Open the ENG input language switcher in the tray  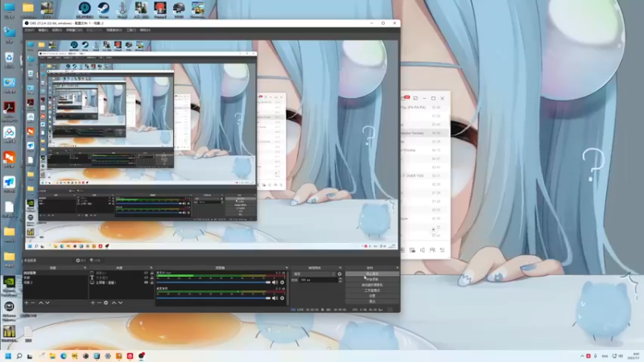pos(605,356)
